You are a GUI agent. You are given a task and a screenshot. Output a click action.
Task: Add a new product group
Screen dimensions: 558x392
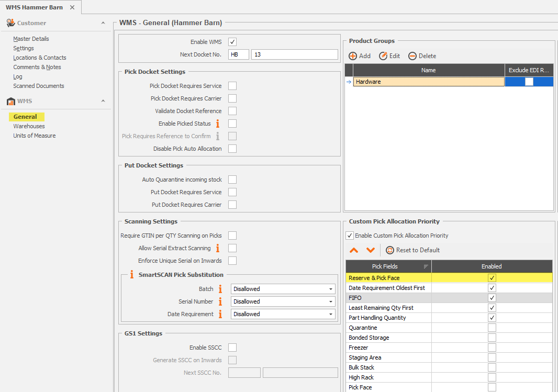[x=360, y=56]
